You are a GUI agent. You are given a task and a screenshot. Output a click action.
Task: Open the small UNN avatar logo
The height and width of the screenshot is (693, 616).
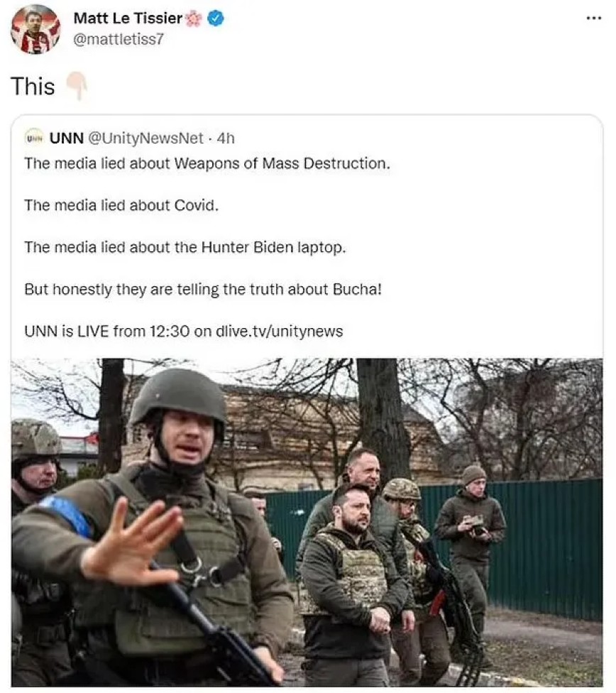click(34, 138)
